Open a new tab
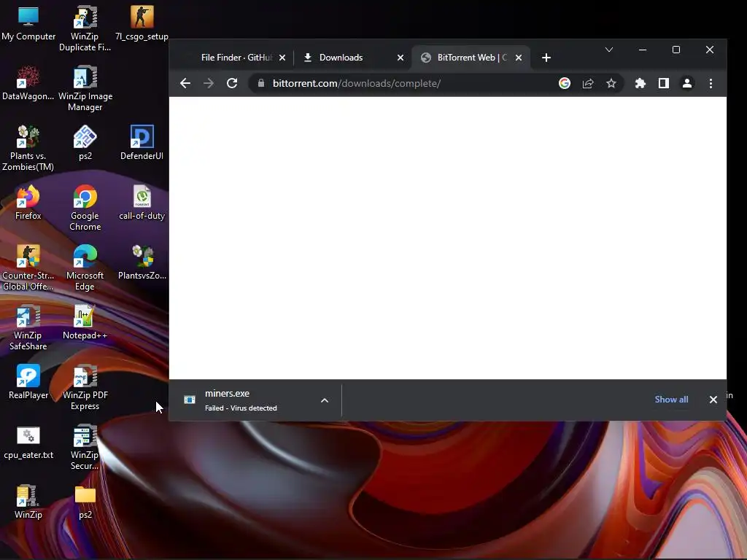The width and height of the screenshot is (747, 560). (x=546, y=58)
